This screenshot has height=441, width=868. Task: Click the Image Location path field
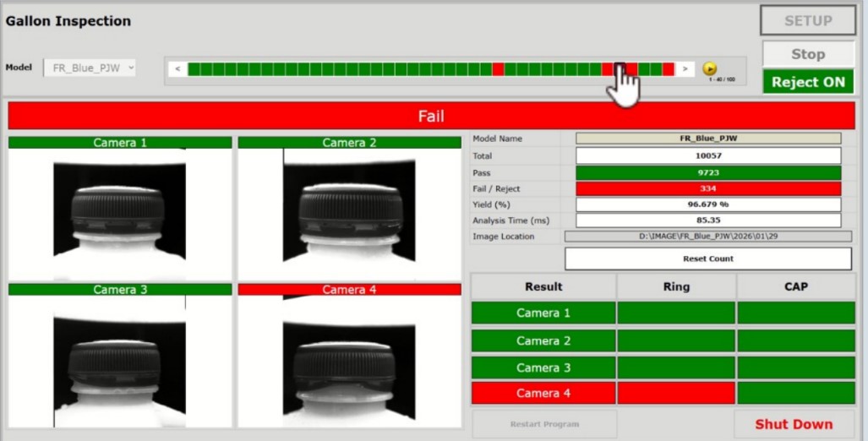pyautogui.click(x=708, y=237)
